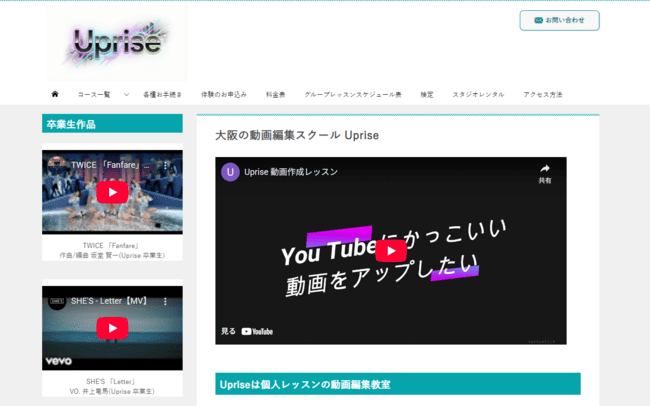The height and width of the screenshot is (406, 650).
Task: Play the SHE'S Letter MV video
Action: (x=112, y=327)
